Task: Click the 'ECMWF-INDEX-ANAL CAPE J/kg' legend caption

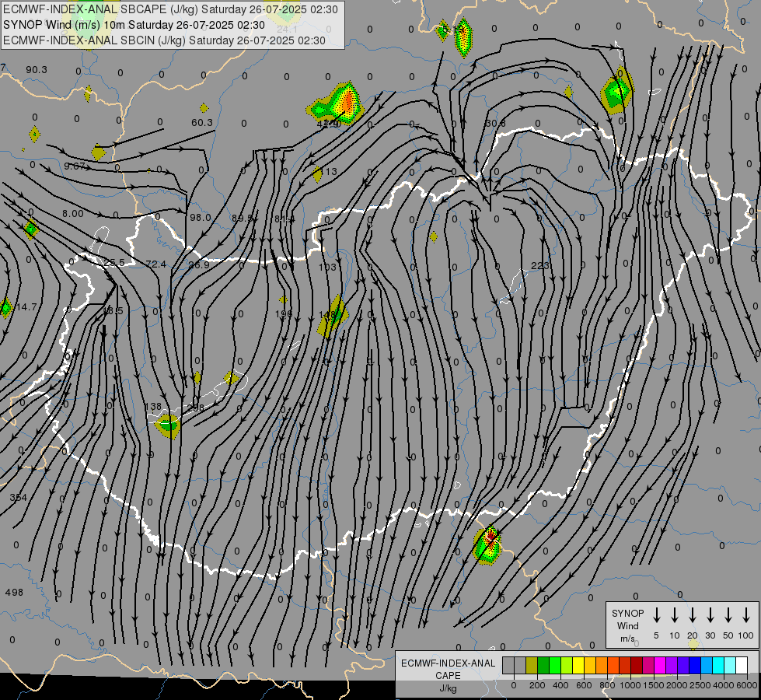Action: (448, 675)
